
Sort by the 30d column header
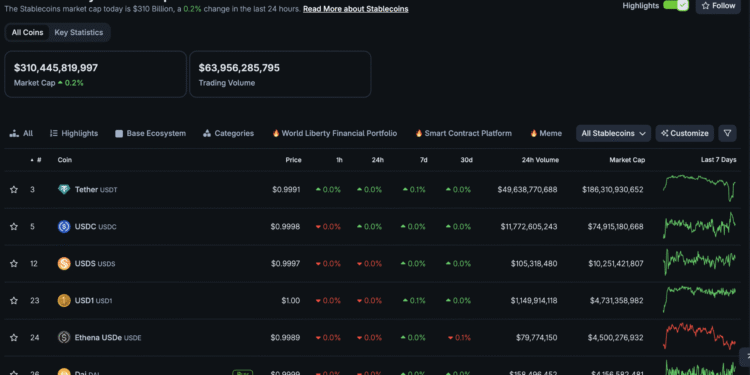point(466,160)
